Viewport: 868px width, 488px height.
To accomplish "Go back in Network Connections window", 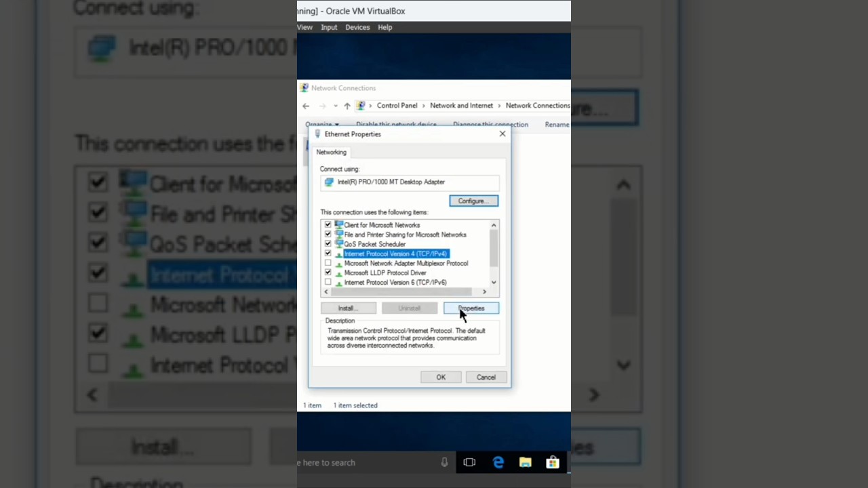I will pyautogui.click(x=306, y=106).
